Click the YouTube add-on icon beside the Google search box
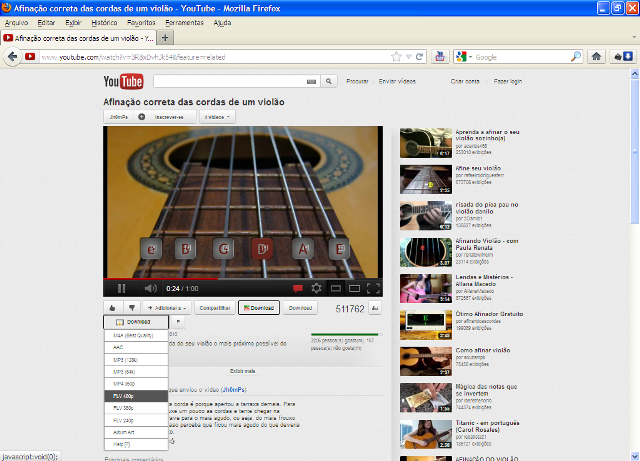640x461 pixels. point(440,56)
